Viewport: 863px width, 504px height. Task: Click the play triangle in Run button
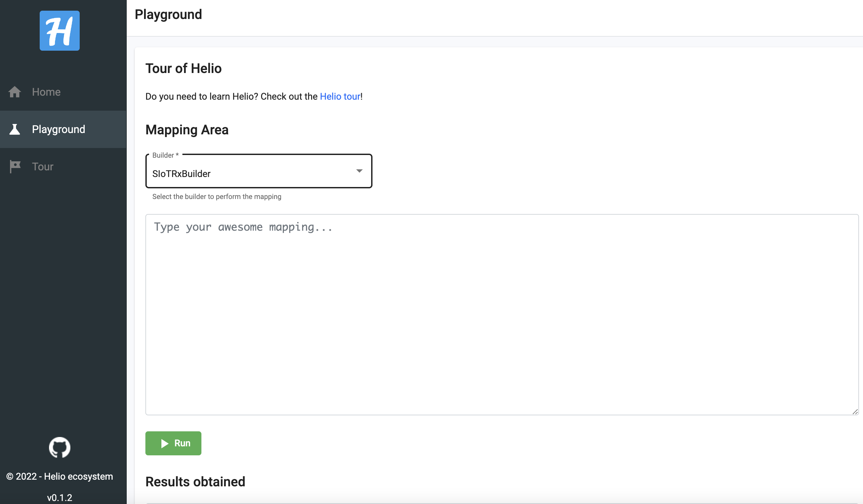pos(165,444)
